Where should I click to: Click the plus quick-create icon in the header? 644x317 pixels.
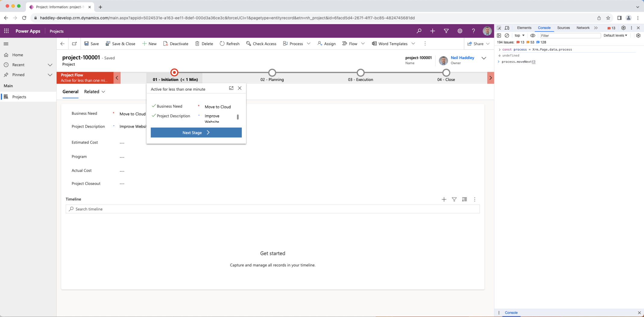point(433,31)
